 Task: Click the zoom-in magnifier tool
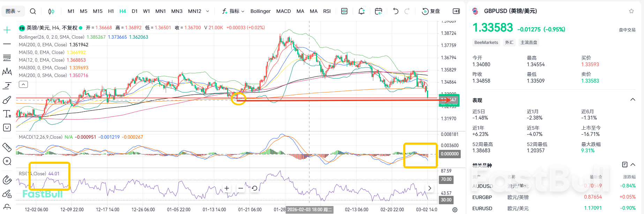point(7,161)
